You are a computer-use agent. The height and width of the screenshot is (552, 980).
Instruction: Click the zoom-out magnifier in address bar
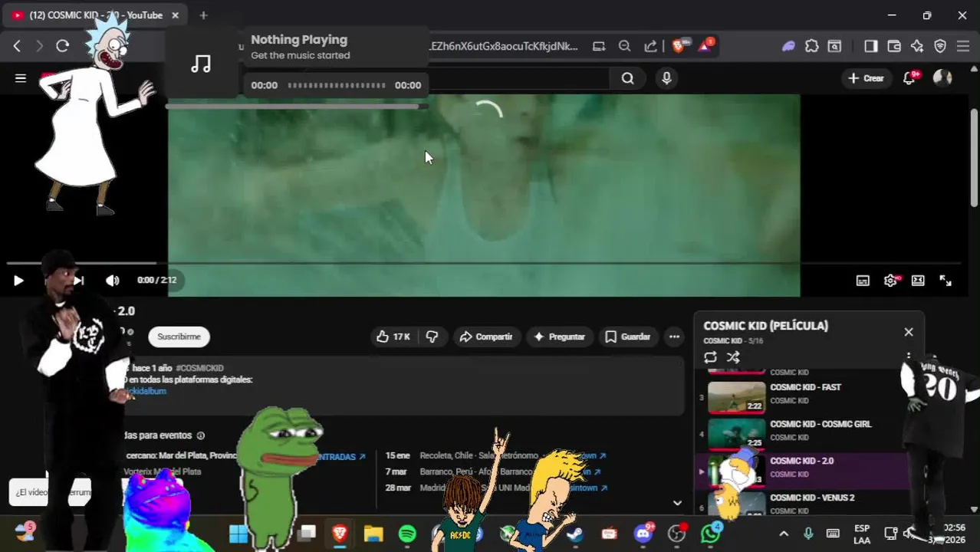[x=624, y=46]
